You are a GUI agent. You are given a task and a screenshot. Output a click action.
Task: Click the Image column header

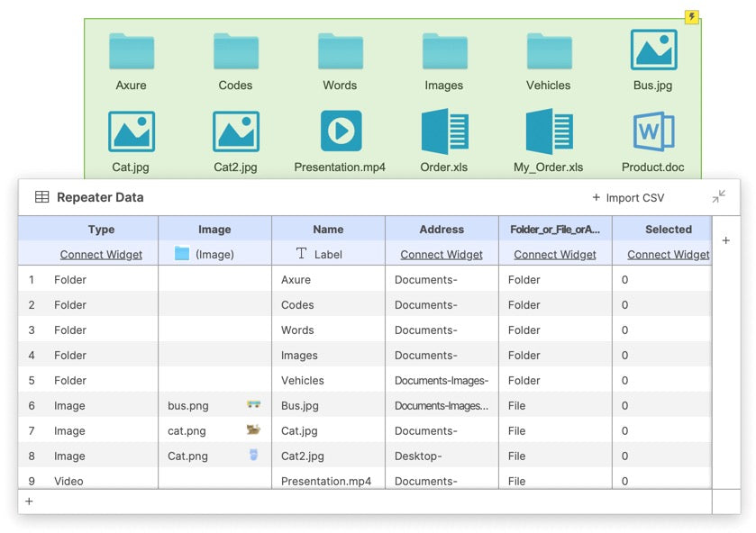214,230
